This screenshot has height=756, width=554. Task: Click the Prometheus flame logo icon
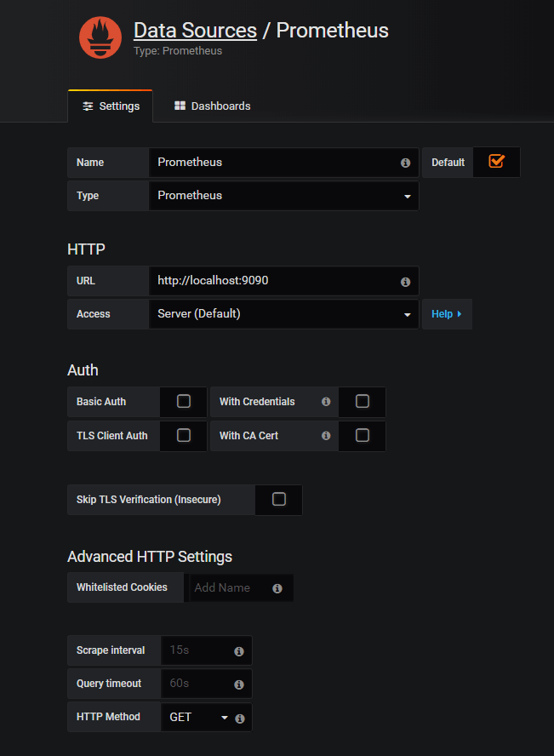[100, 38]
